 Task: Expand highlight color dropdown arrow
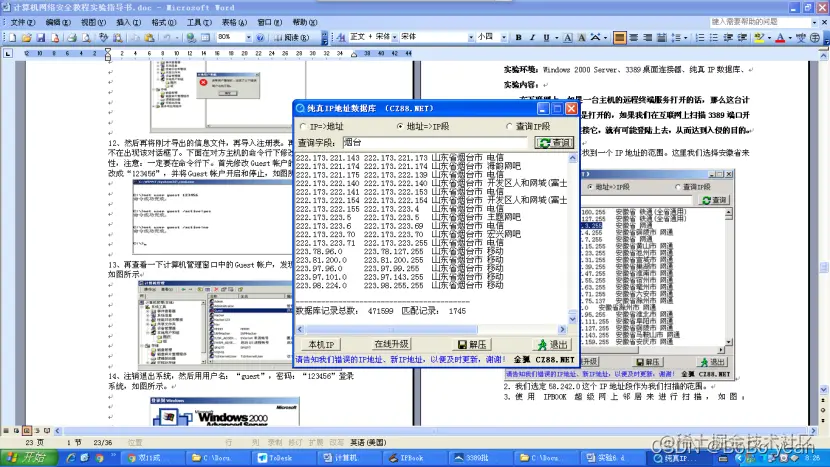pos(769,38)
